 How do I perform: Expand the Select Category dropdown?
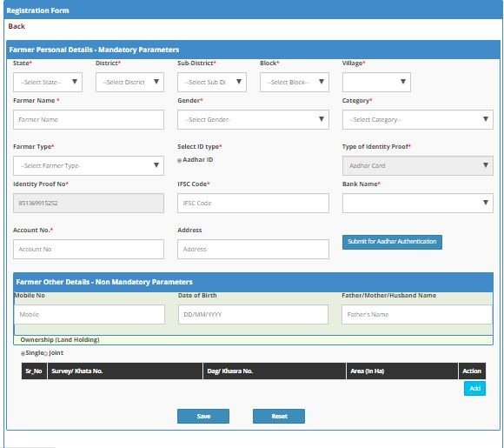coord(417,120)
